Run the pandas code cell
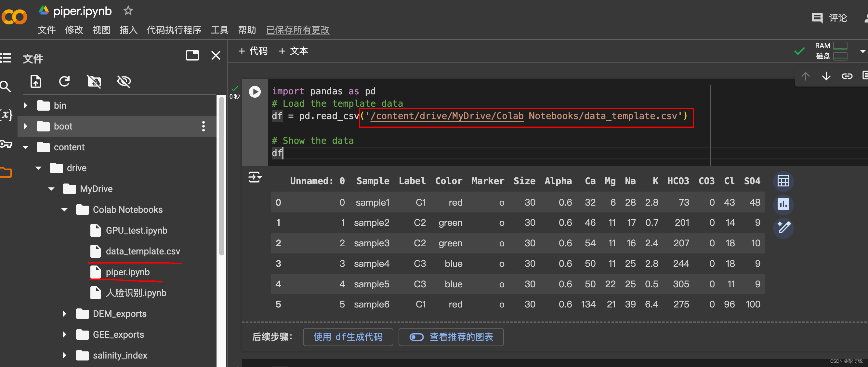The height and width of the screenshot is (367, 868). point(255,91)
